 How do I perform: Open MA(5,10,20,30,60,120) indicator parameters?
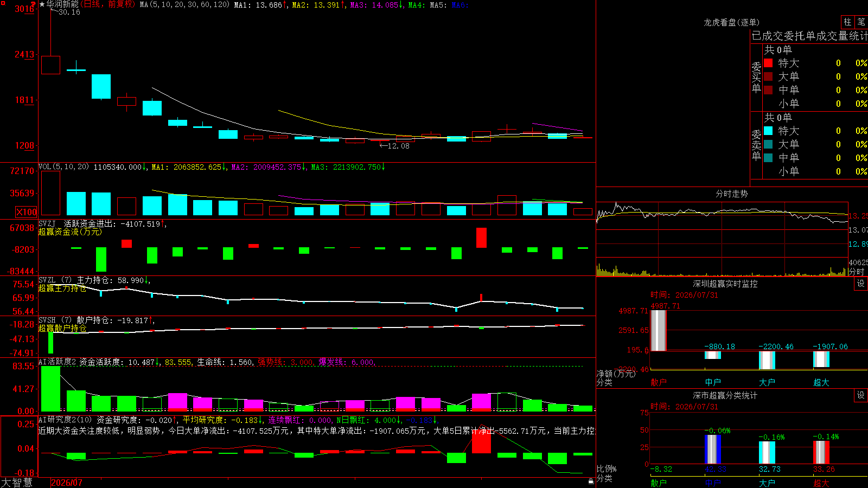click(x=184, y=5)
